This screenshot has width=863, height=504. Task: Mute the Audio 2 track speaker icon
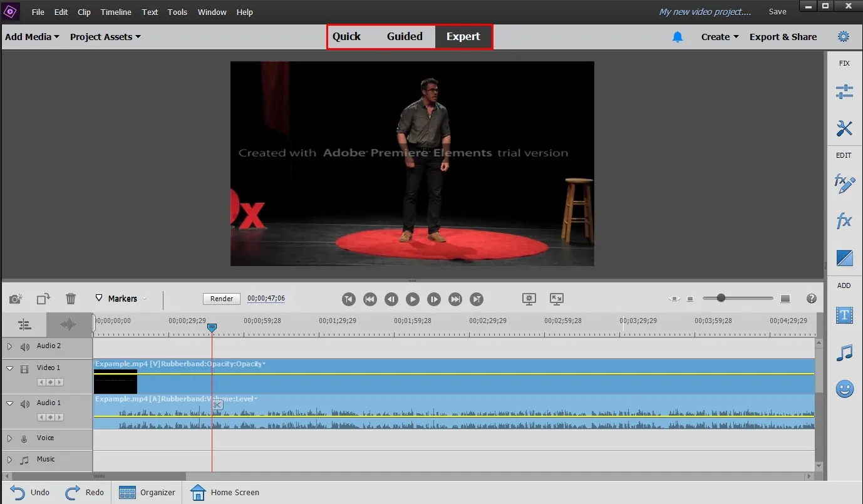(25, 346)
